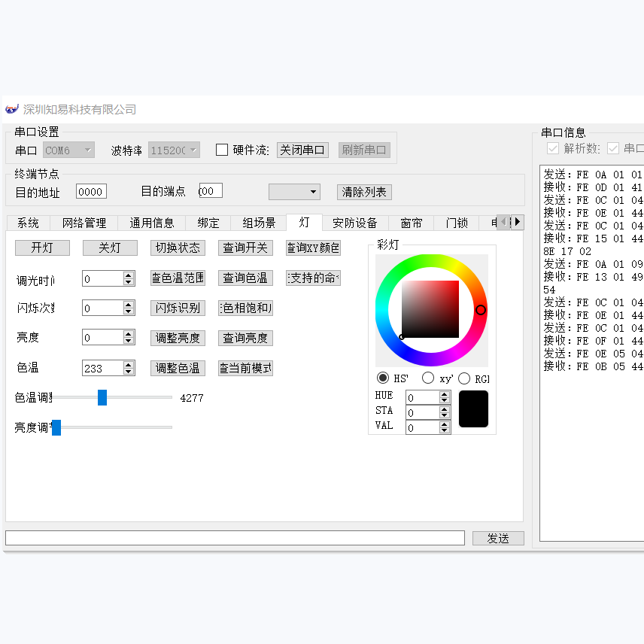Switch to the 系统 tab
The width and height of the screenshot is (644, 644).
click(28, 223)
